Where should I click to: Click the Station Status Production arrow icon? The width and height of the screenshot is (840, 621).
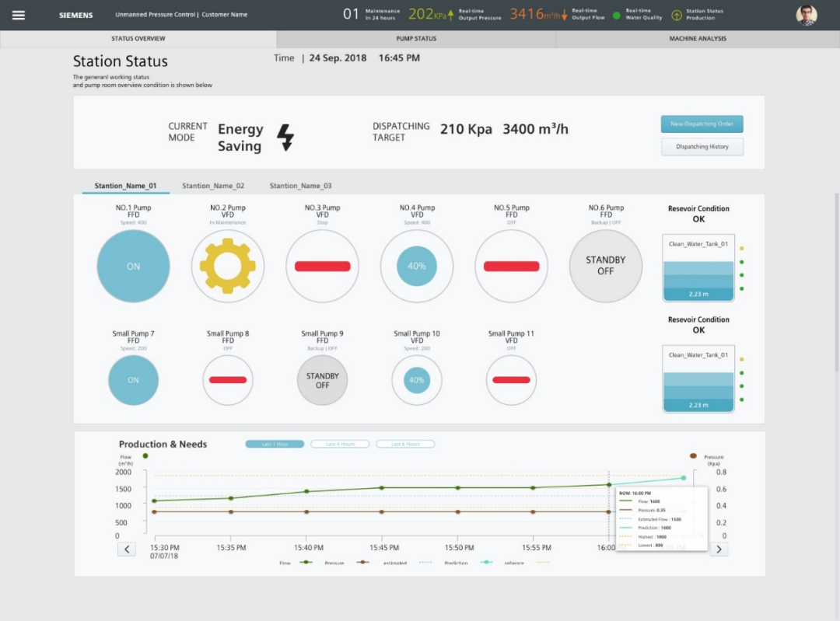tap(677, 16)
